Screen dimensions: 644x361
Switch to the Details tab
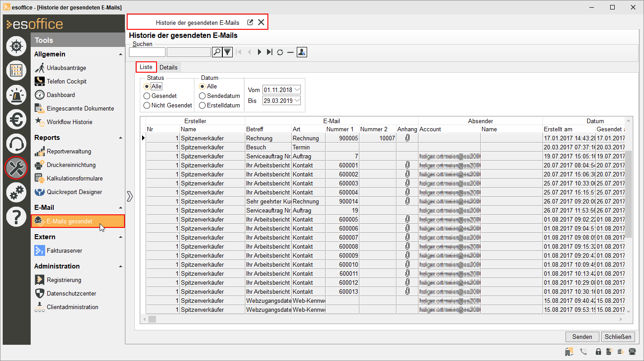[x=169, y=67]
